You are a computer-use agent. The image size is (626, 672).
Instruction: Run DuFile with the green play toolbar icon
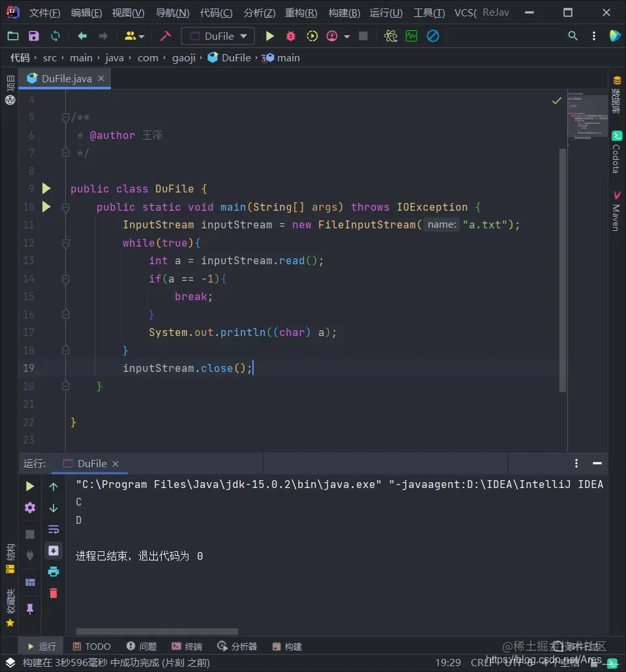point(269,36)
